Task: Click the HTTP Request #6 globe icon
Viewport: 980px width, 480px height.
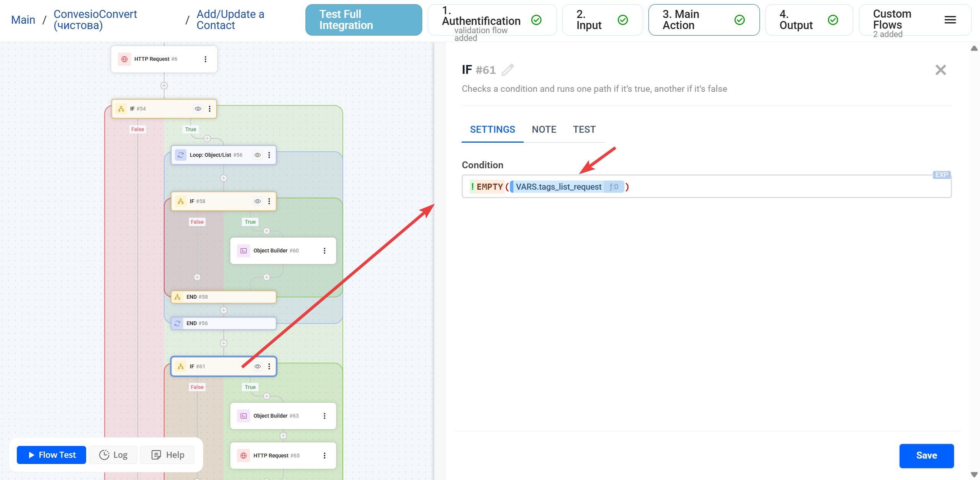Action: coord(124,59)
